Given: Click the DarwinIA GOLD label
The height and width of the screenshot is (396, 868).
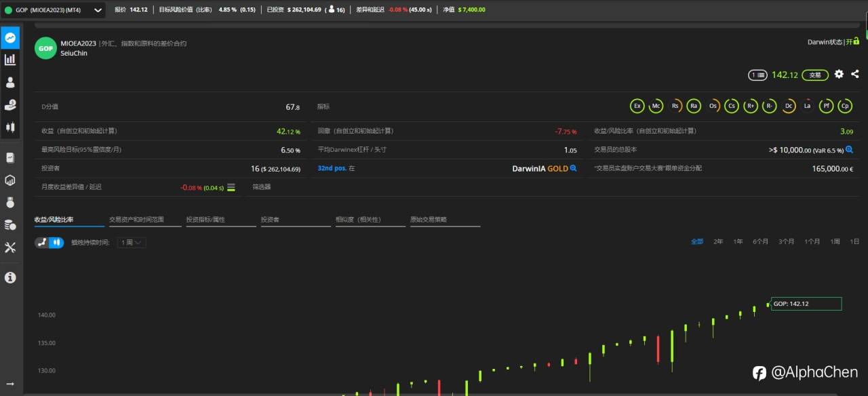Looking at the screenshot, I should coord(540,168).
